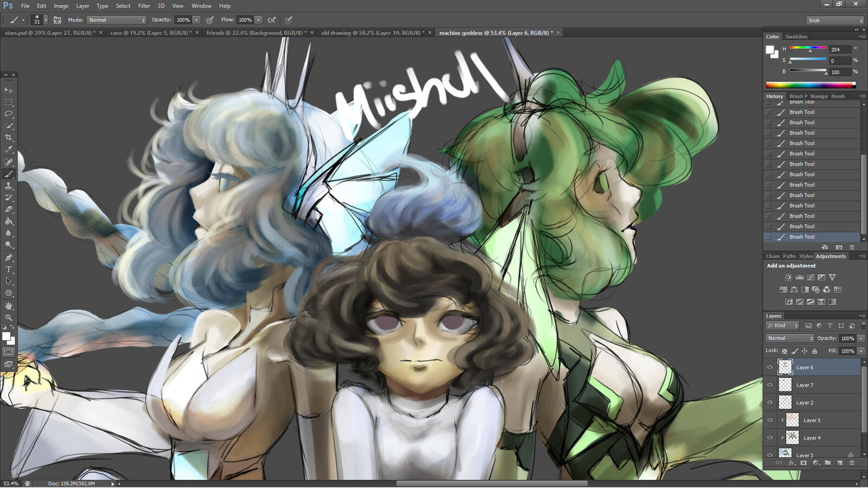This screenshot has width=868, height=488.
Task: Activate the Zoom tool
Action: point(9,317)
